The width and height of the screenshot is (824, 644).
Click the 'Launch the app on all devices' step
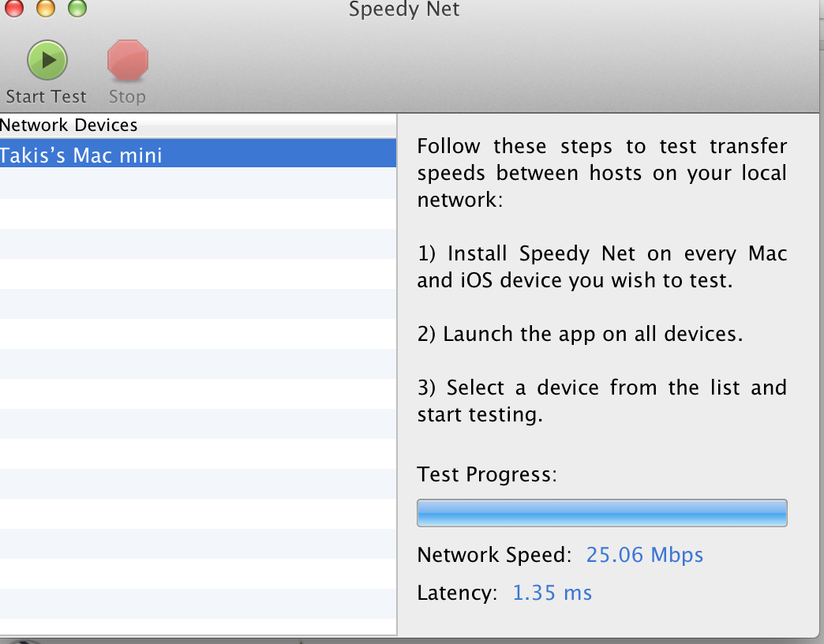(x=580, y=334)
